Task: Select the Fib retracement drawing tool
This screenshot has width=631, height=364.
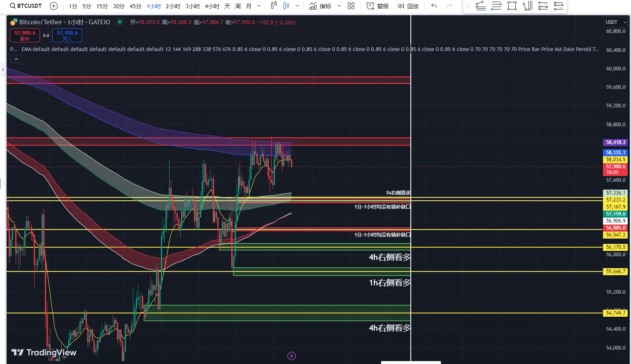Action: tap(496, 6)
